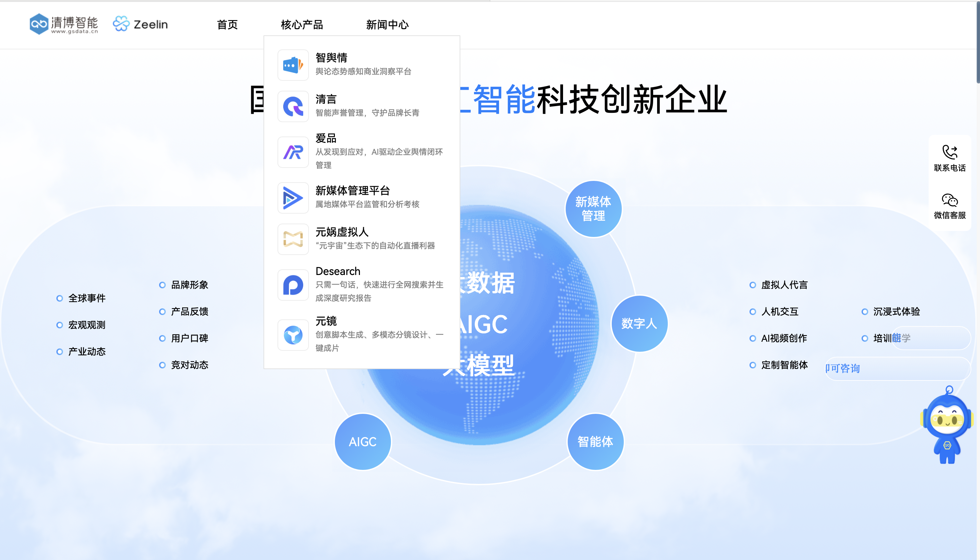Click the AIGC circular bubble
The width and height of the screenshot is (980, 560).
tap(363, 441)
